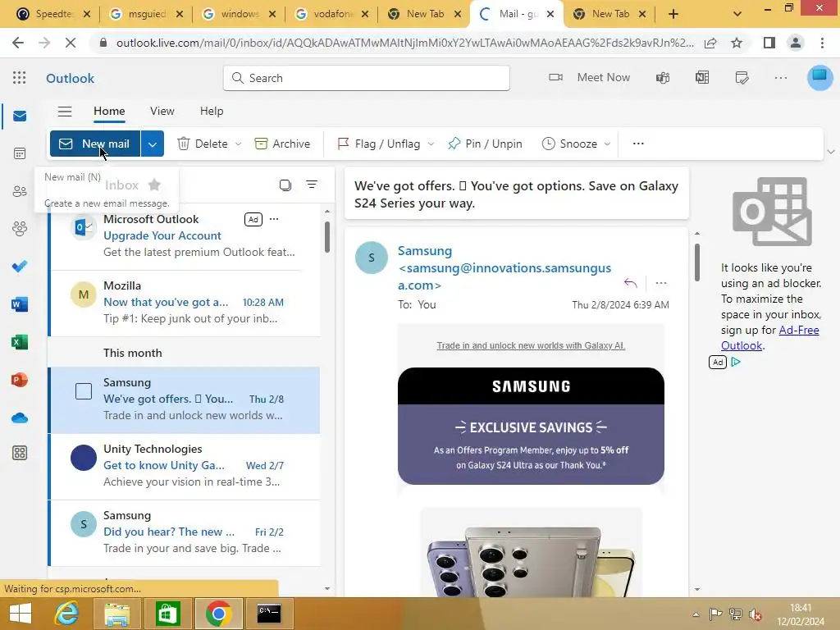Open ribbon more commands ellipsis
840x630 pixels.
[x=638, y=144]
